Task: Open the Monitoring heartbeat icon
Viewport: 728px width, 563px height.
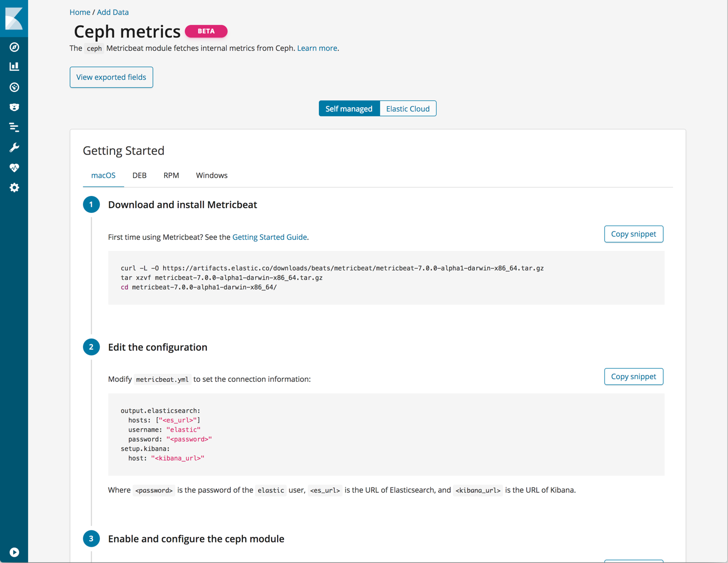Action: [14, 167]
